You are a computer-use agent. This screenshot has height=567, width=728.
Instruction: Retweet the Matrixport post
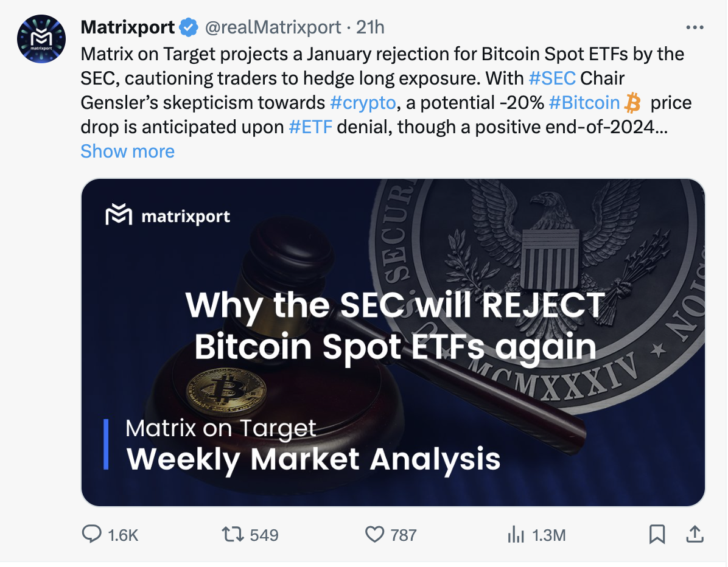click(x=234, y=535)
